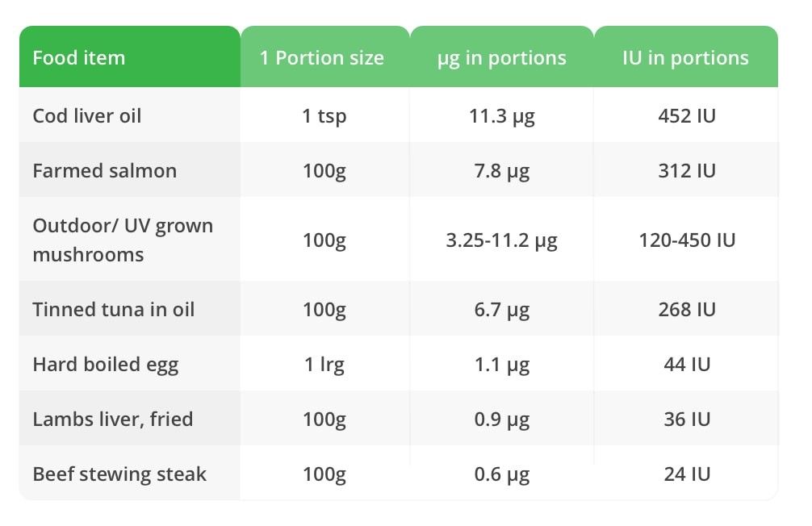Select the 1 lrg portion cell

click(324, 364)
